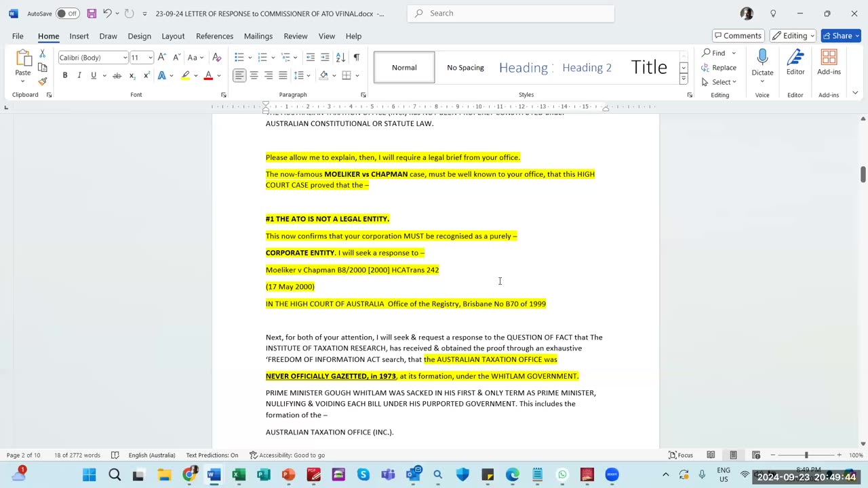This screenshot has width=868, height=488.
Task: Collapse the ribbon with the chevron
Action: 855,94
